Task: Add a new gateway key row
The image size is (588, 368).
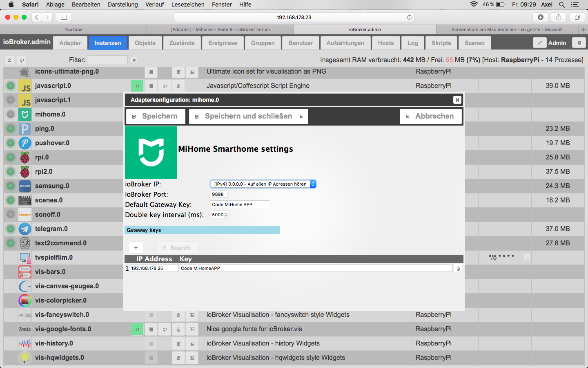Action: pyautogui.click(x=136, y=248)
